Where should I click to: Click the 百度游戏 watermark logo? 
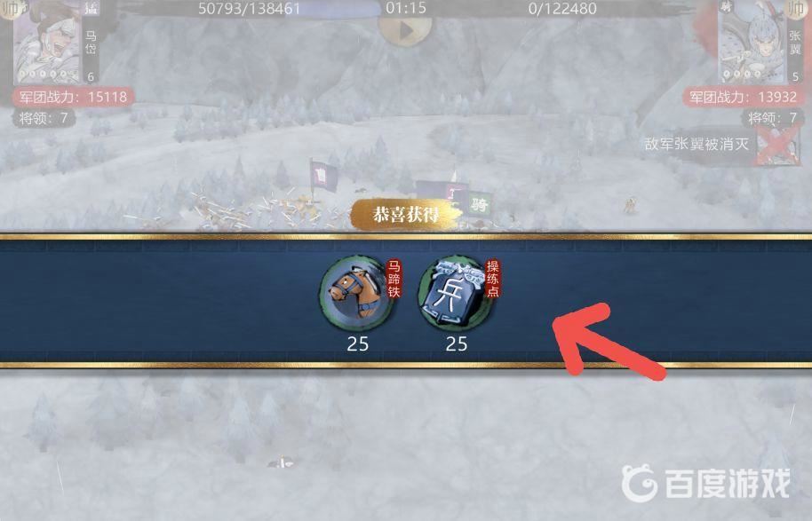(706, 483)
